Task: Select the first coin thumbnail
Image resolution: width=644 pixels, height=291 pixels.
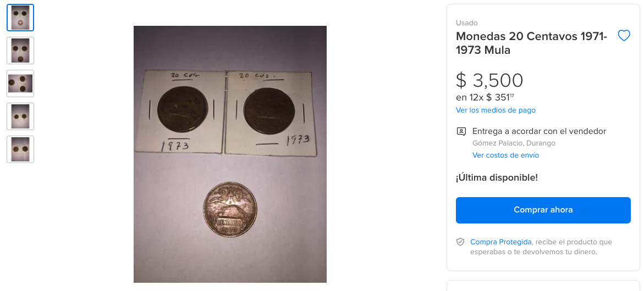Action: coord(20,18)
